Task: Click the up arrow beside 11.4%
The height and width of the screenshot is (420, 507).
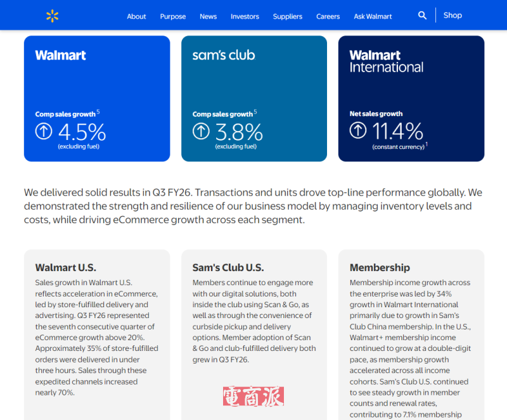Action: pyautogui.click(x=358, y=130)
